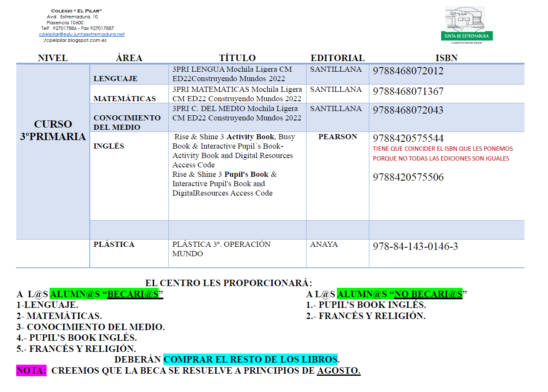Select ISBN 9788468071367
Viewport: 548px width, 392px height.
[408, 91]
